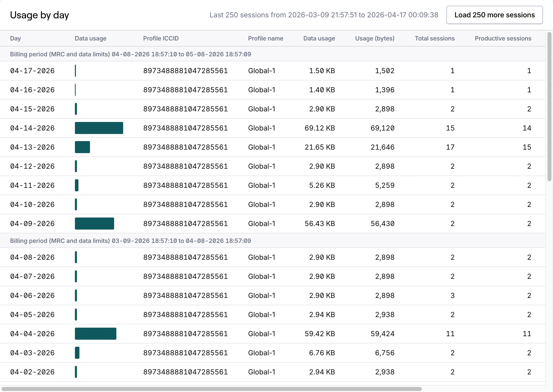Image resolution: width=553 pixels, height=392 pixels.
Task: Click the 5.26 KB data usage cell
Action: tap(322, 185)
